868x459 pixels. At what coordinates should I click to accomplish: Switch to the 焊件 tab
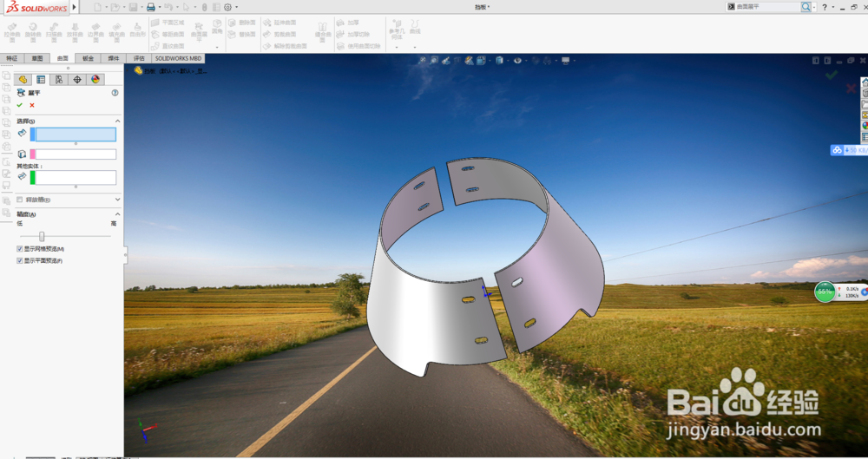point(114,58)
